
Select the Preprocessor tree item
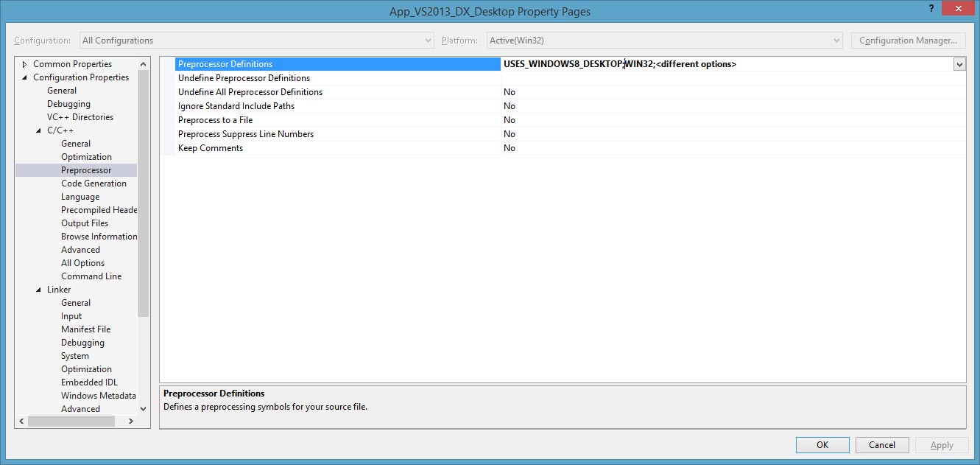pos(86,170)
